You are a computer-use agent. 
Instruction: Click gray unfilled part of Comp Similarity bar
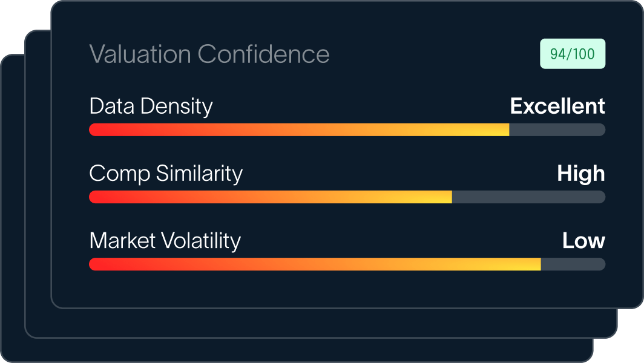[528, 197]
